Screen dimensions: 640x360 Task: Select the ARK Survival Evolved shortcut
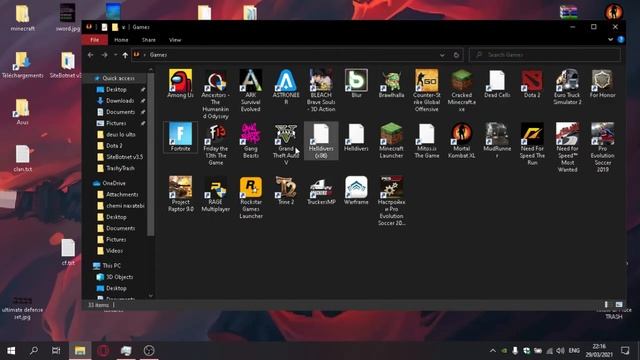point(251,90)
